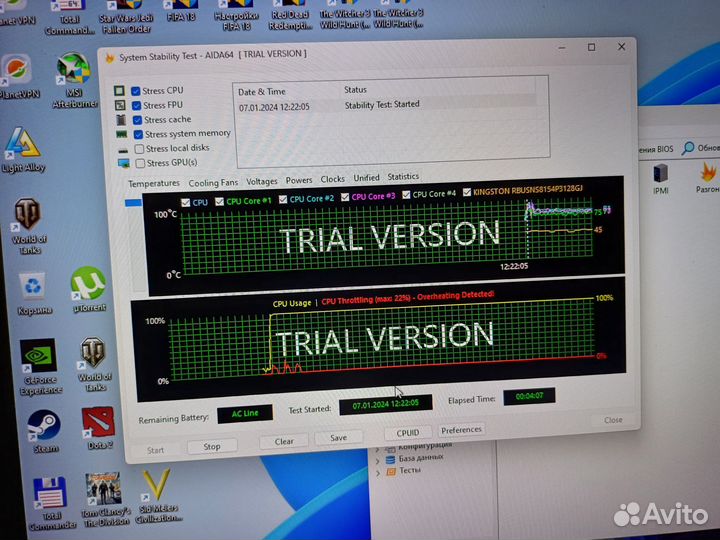Disable the Stress cache checkbox
Viewport: 720px width, 540px height.
pyautogui.click(x=137, y=120)
